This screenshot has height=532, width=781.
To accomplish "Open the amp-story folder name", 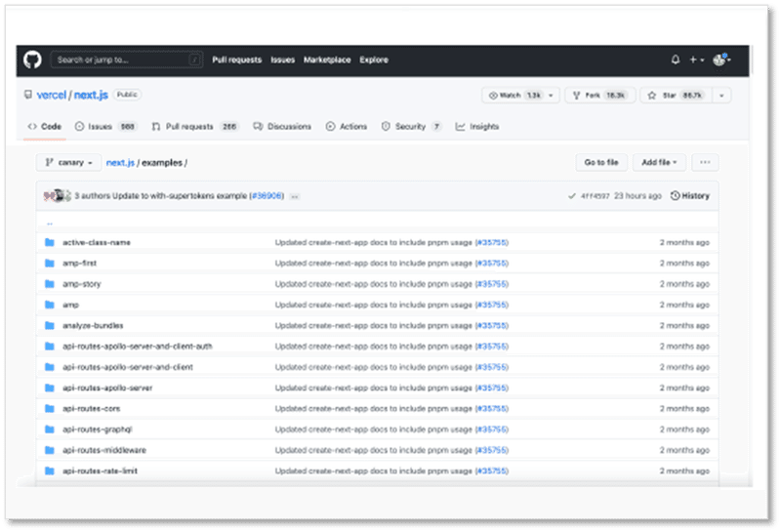I will tap(81, 284).
